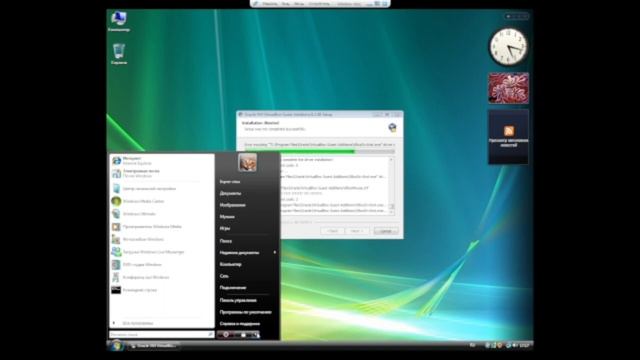This screenshot has height=360, width=640.
Task: Launch the Welcome Center from the Start menu
Action: coord(161,189)
